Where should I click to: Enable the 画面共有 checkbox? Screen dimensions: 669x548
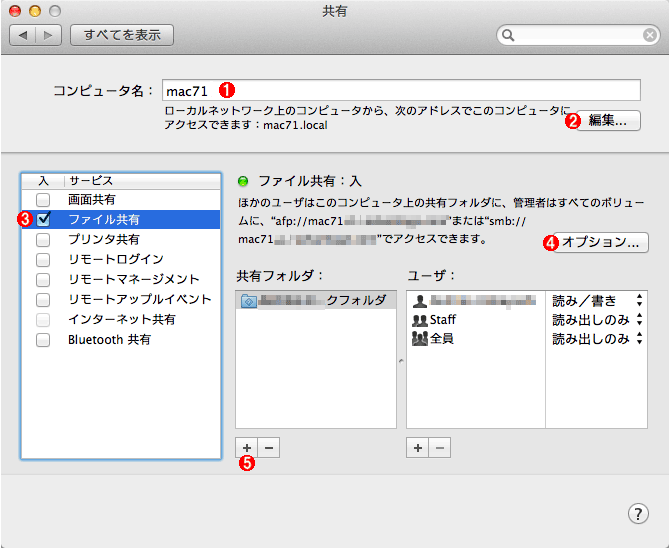43,199
